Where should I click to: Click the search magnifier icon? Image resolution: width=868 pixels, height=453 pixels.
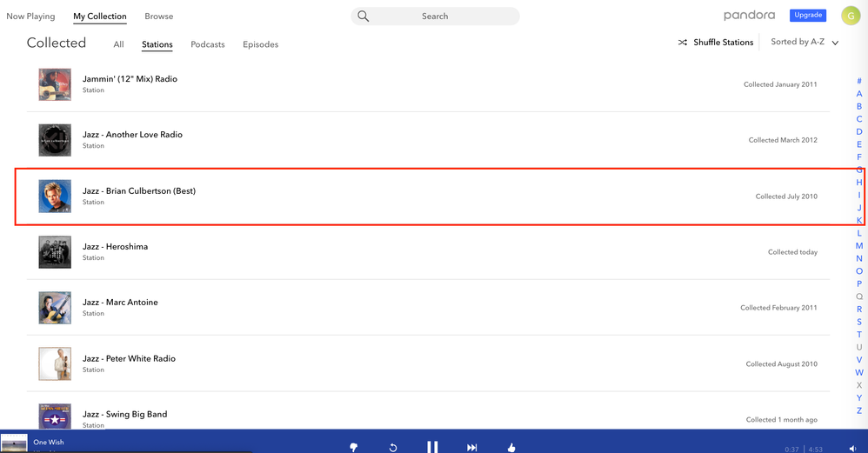[364, 16]
